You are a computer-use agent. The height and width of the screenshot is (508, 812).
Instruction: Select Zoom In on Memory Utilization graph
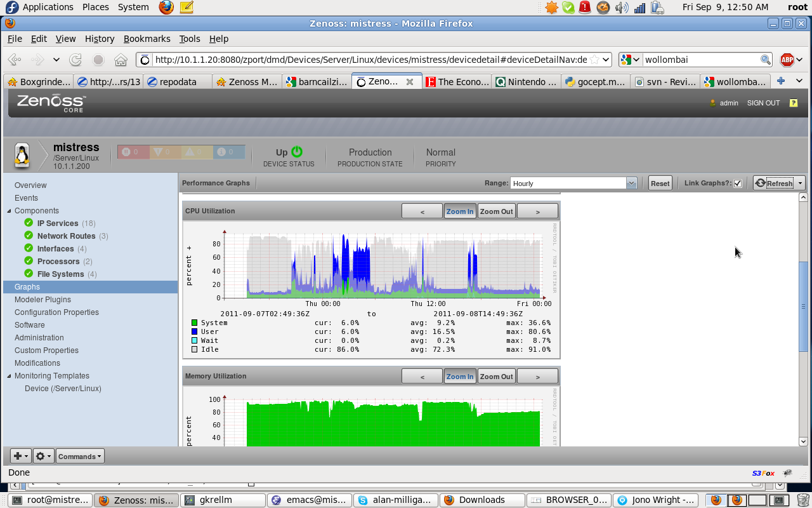460,377
